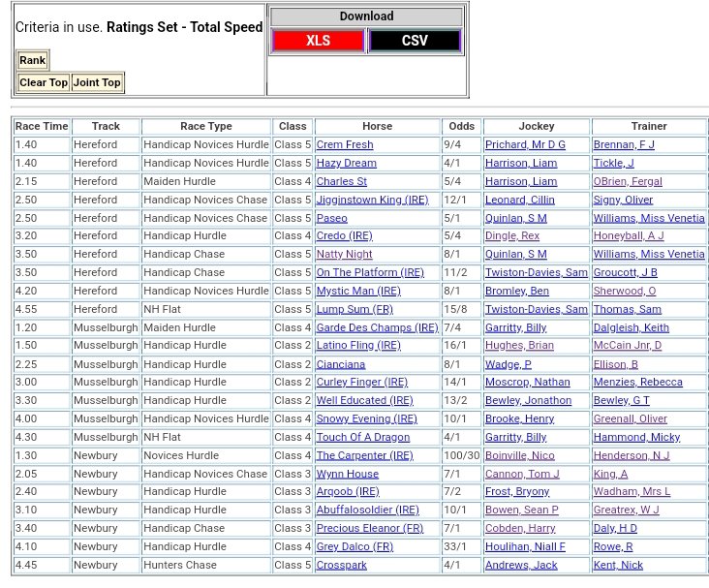Download ratings as CSV
The image size is (709, 588).
point(415,41)
